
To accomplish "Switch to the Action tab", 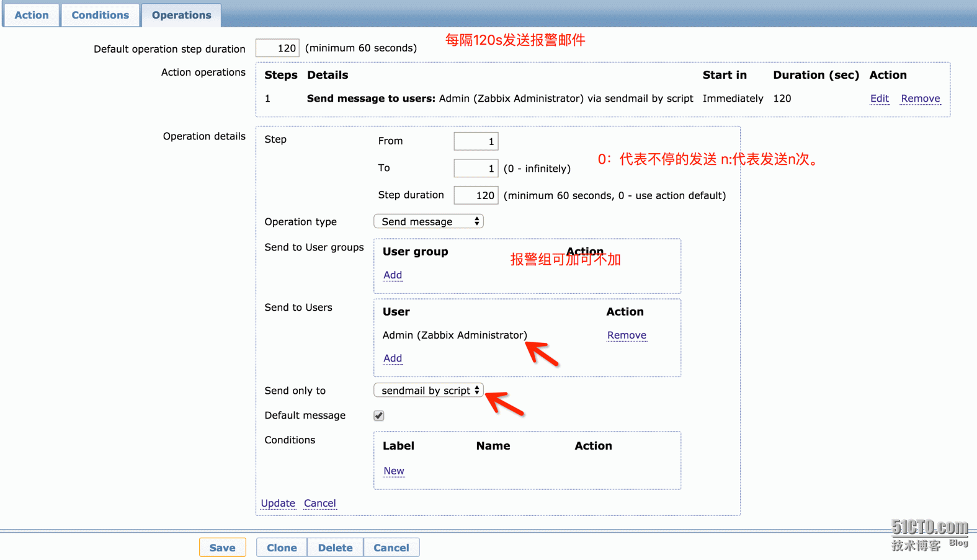I will (x=31, y=15).
